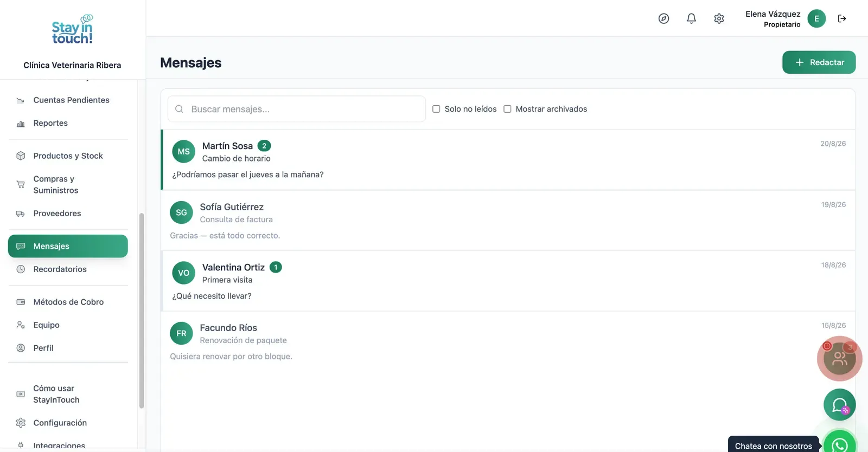Focus the Buscar mensajes search field

click(x=296, y=109)
